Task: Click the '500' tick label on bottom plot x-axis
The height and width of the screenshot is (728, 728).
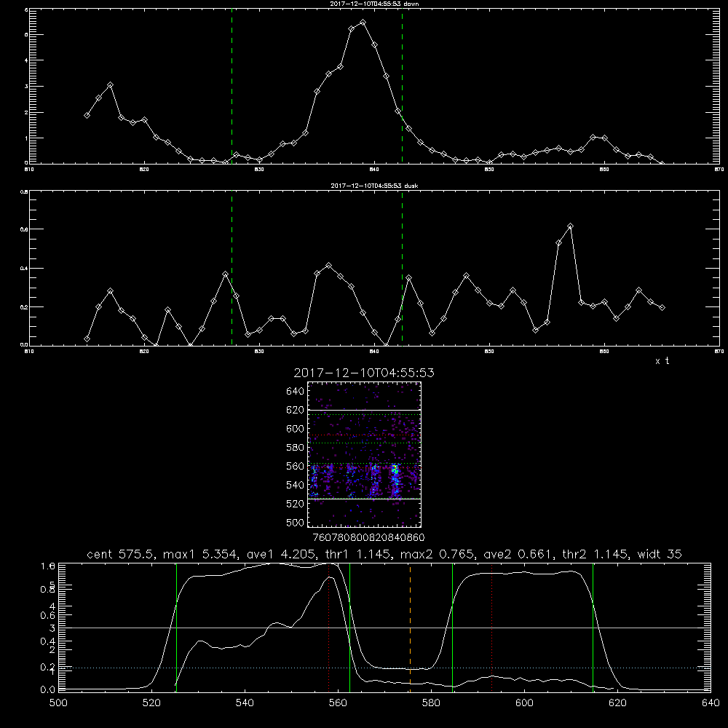Action: point(58,703)
